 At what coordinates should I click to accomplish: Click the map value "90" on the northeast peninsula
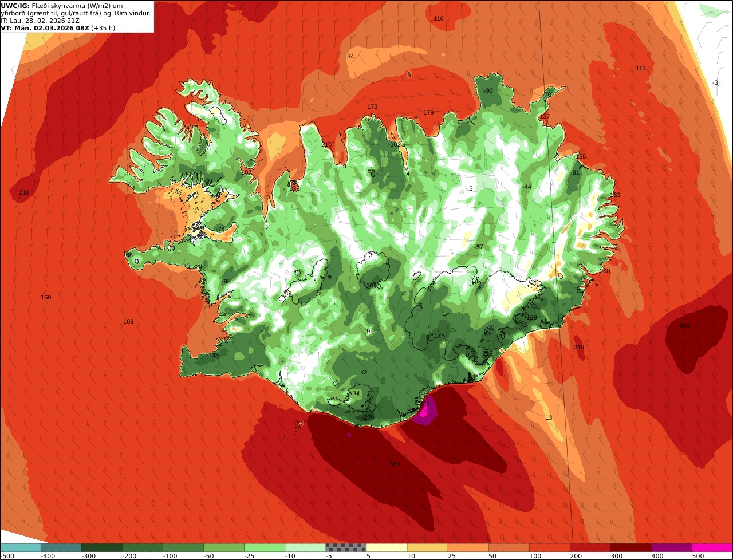point(489,91)
